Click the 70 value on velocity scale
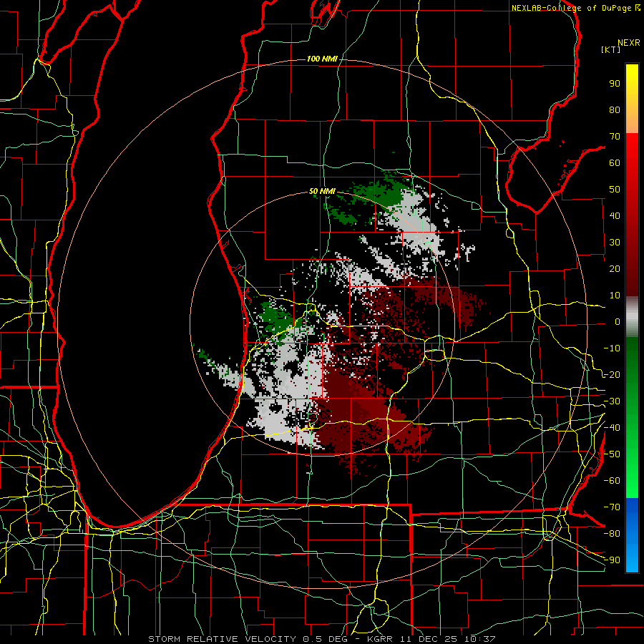This screenshot has height=644, width=644. click(615, 137)
